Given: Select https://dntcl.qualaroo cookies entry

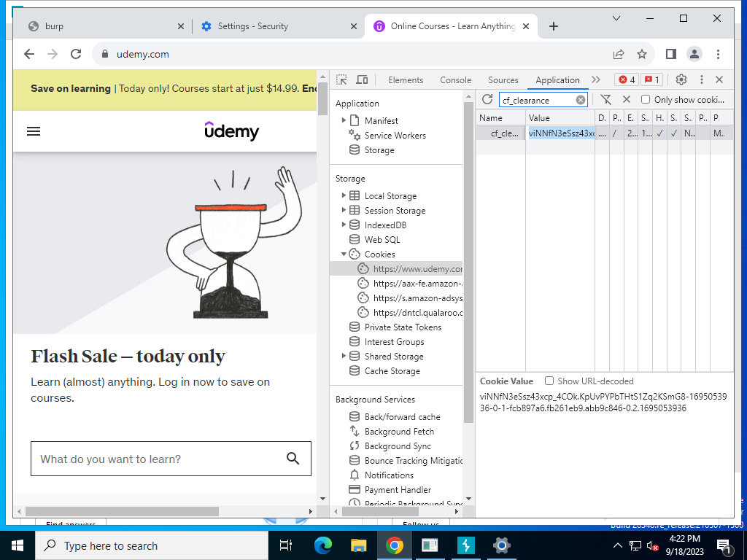Looking at the screenshot, I should (x=410, y=312).
